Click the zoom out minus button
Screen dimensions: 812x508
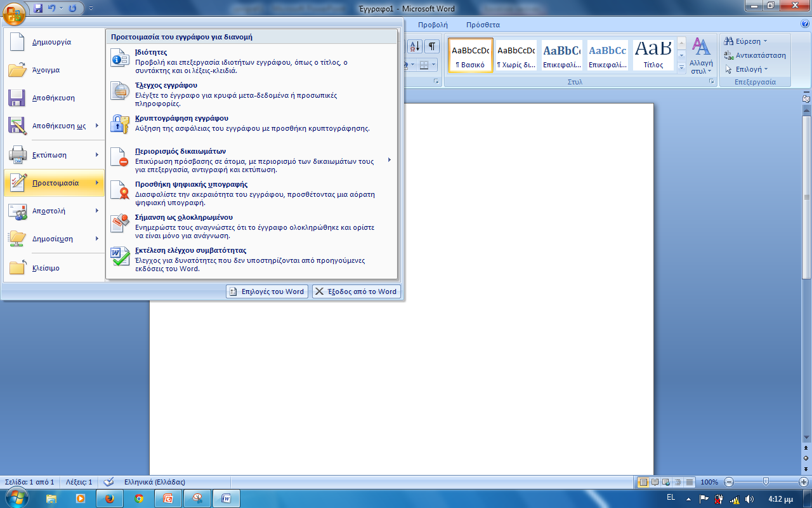coord(729,482)
